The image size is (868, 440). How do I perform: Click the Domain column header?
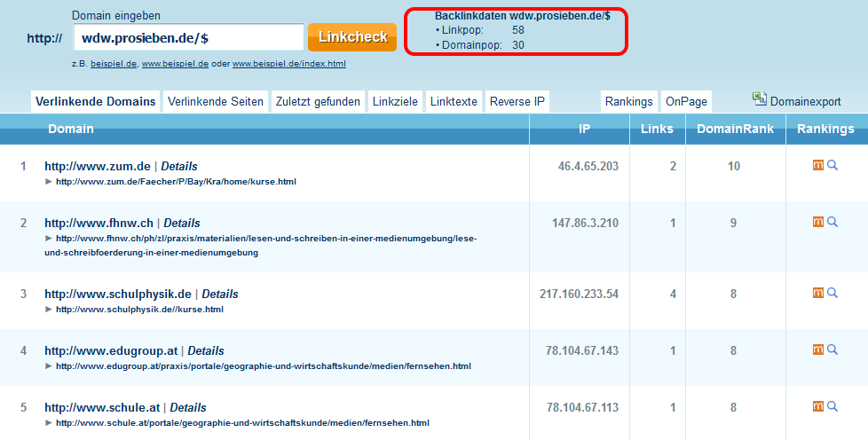71,129
